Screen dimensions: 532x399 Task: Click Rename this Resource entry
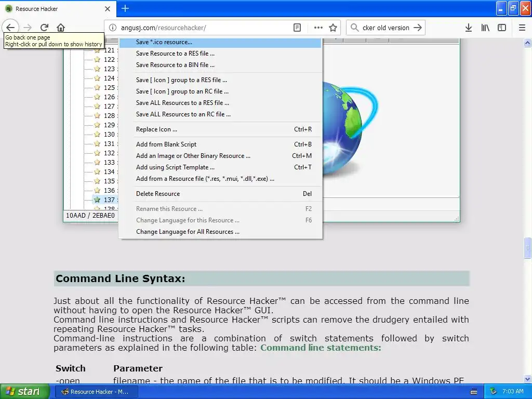click(220, 209)
